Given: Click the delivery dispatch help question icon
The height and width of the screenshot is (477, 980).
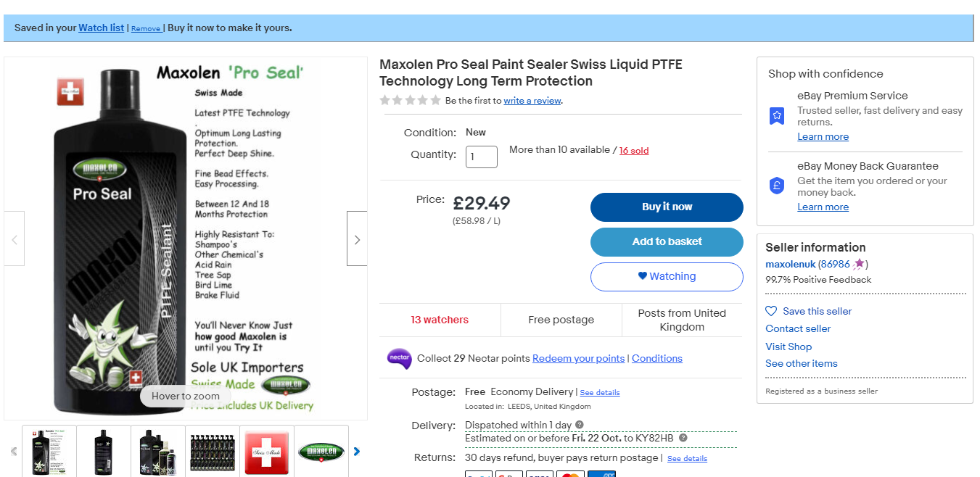Looking at the screenshot, I should (x=580, y=425).
